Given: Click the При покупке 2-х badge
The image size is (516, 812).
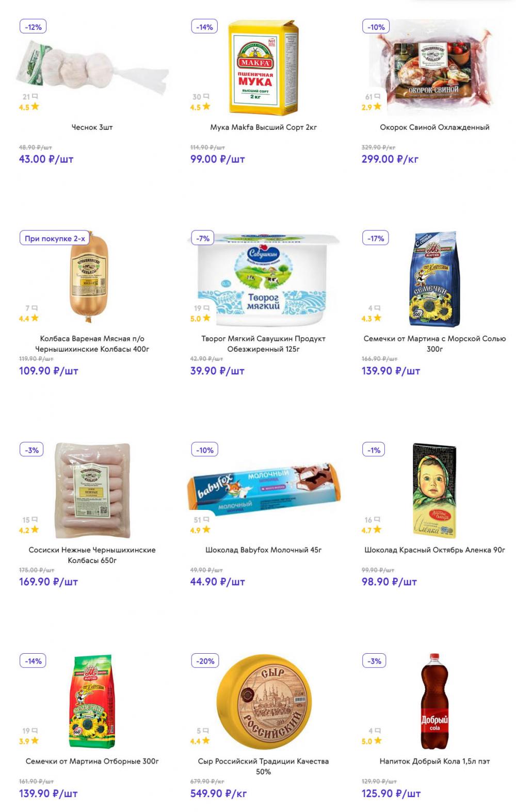Looking at the screenshot, I should pyautogui.click(x=55, y=239).
